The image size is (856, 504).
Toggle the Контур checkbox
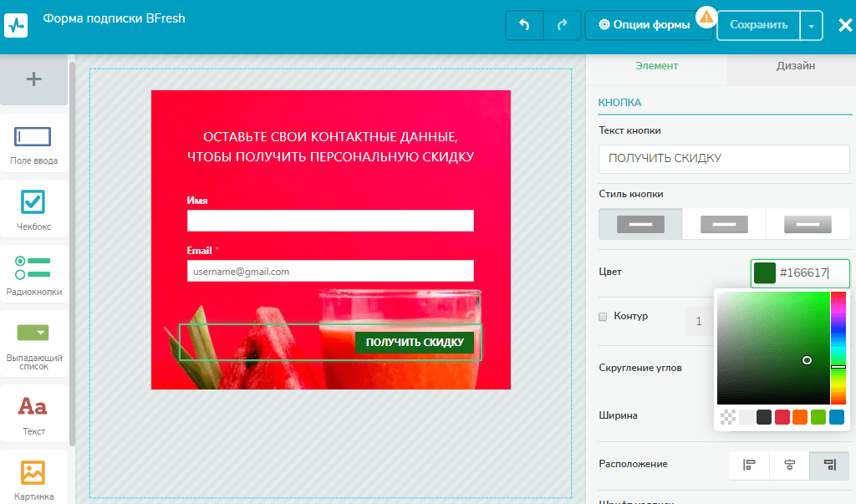(603, 317)
